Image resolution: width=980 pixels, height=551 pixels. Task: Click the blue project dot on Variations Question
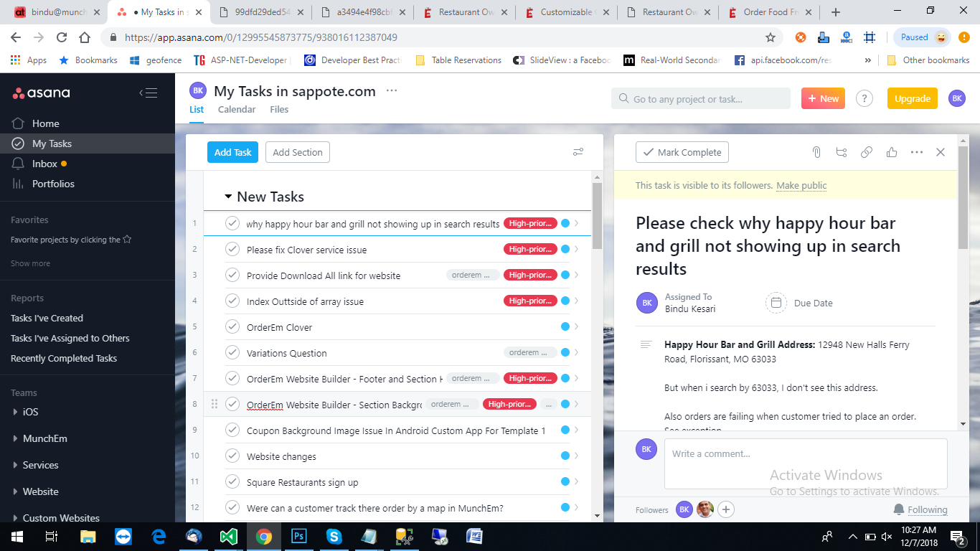coord(565,352)
